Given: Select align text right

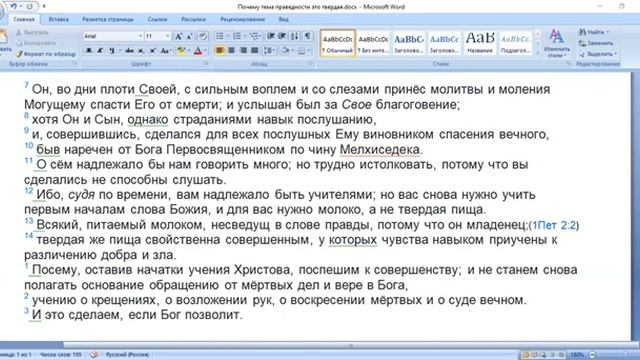Looking at the screenshot, I should pos(243,51).
